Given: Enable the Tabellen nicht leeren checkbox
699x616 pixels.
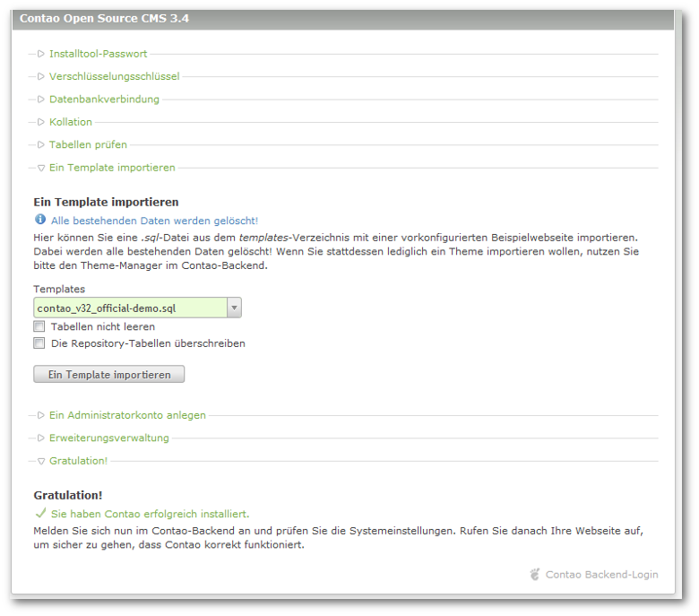Looking at the screenshot, I should click(39, 326).
